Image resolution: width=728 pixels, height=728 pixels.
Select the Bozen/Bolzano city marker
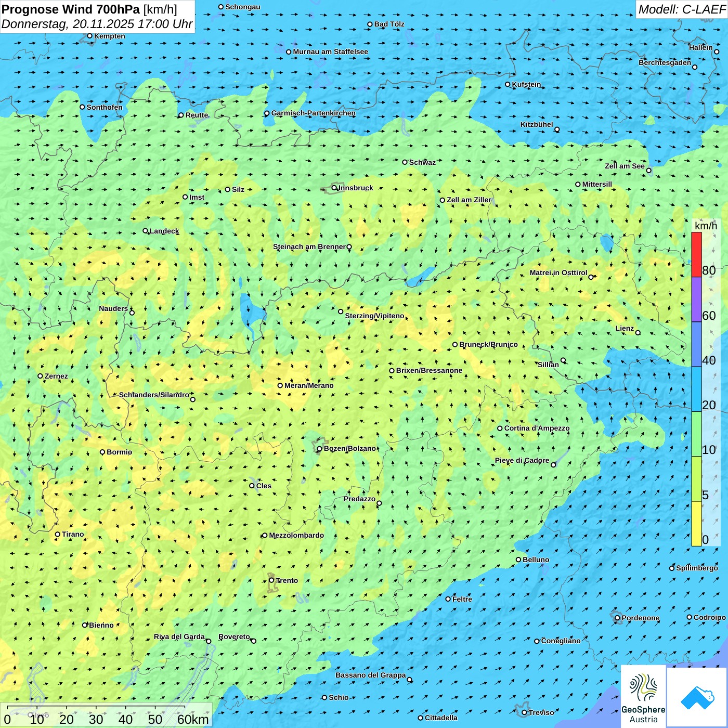pyautogui.click(x=319, y=449)
